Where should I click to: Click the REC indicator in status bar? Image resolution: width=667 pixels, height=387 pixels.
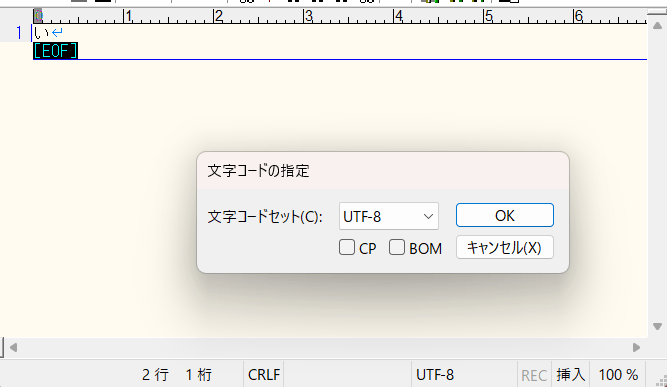pos(534,375)
